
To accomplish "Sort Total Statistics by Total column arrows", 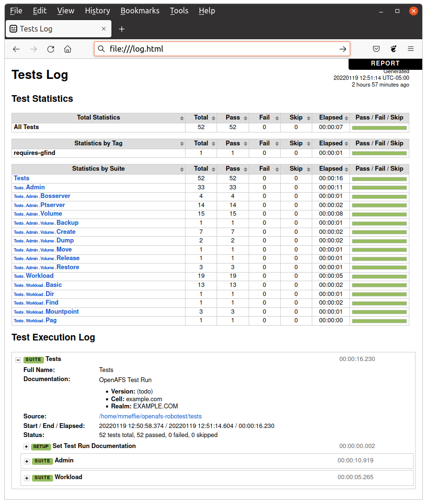I will pos(213,118).
